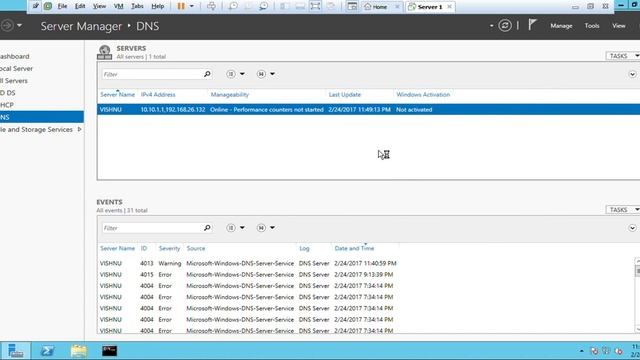Sort servers by IPv4 Address column
This screenshot has height=360, width=640.
[x=158, y=95]
